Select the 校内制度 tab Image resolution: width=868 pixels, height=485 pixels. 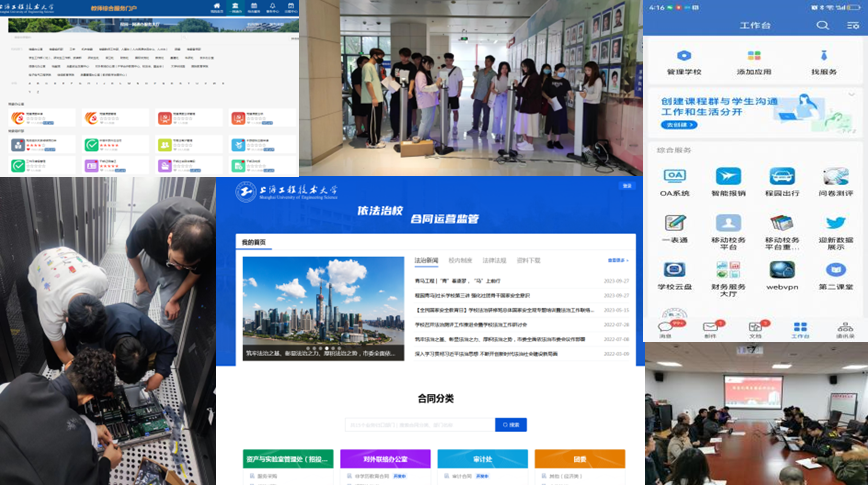click(x=460, y=260)
